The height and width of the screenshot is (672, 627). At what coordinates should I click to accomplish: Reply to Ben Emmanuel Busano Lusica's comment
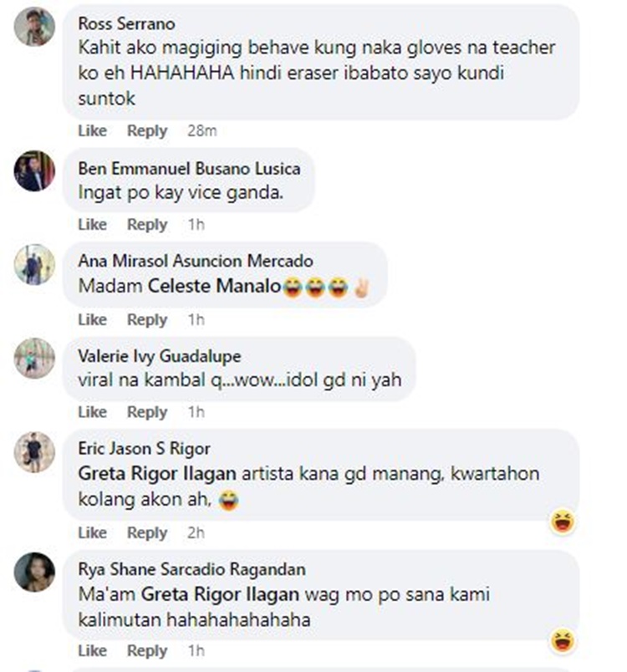[x=147, y=225]
